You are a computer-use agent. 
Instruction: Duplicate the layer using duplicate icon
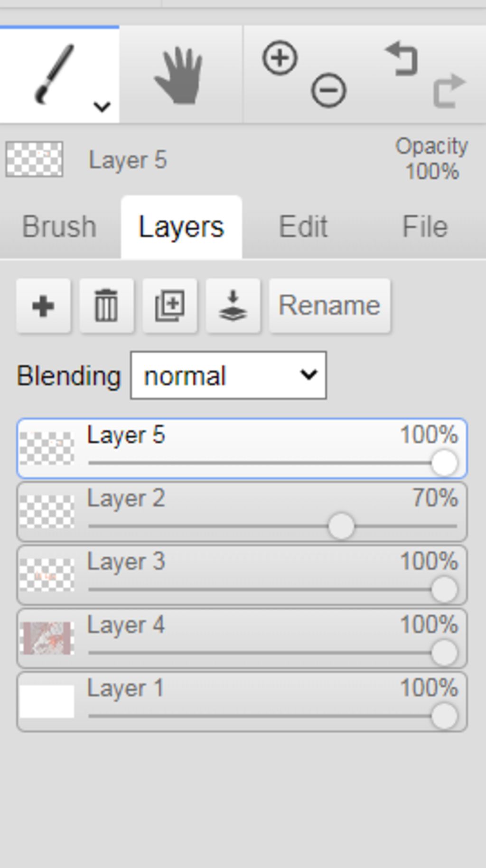170,305
